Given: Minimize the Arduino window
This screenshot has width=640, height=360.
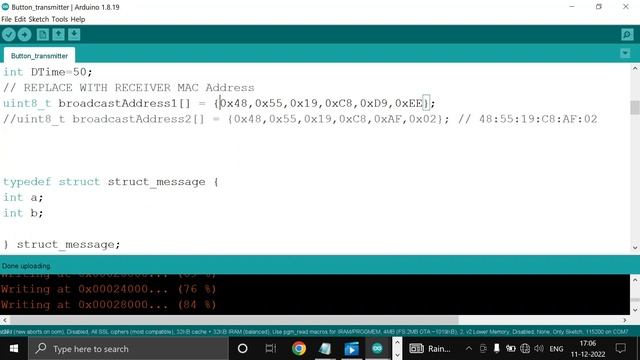Looking at the screenshot, I should pyautogui.click(x=572, y=7).
